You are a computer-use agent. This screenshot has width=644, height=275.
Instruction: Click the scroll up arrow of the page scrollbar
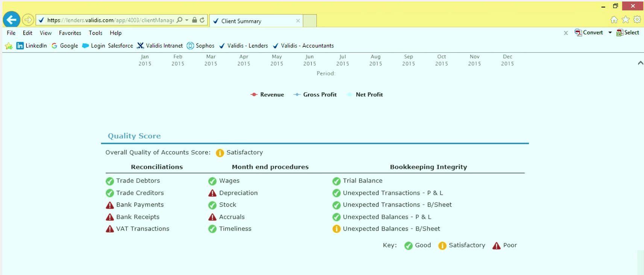point(640,63)
